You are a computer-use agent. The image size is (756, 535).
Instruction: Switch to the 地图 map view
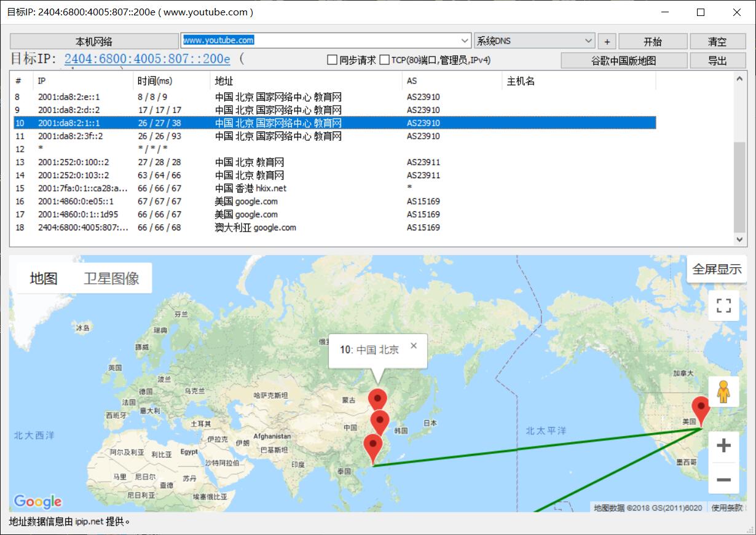44,278
